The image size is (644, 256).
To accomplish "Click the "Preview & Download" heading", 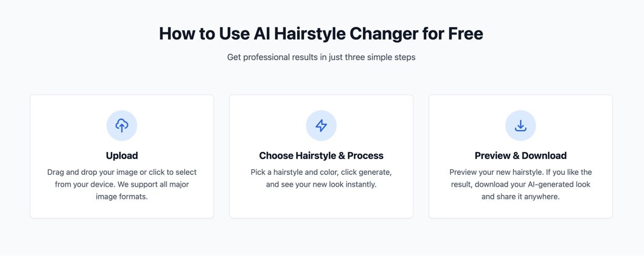I will (x=520, y=155).
